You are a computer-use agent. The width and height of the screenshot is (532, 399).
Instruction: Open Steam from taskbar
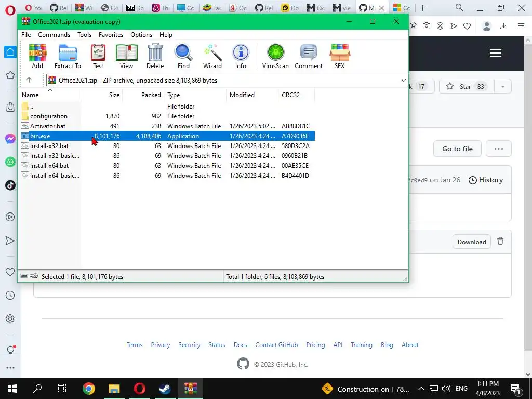tap(165, 389)
